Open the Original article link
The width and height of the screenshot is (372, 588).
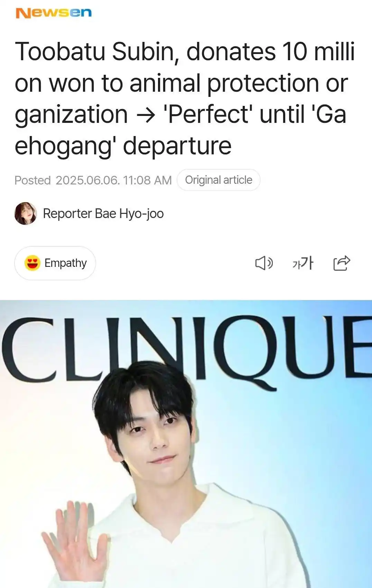coord(218,180)
